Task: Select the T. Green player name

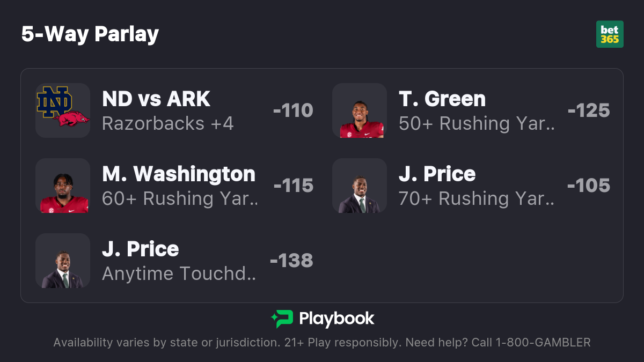Action: 442,99
